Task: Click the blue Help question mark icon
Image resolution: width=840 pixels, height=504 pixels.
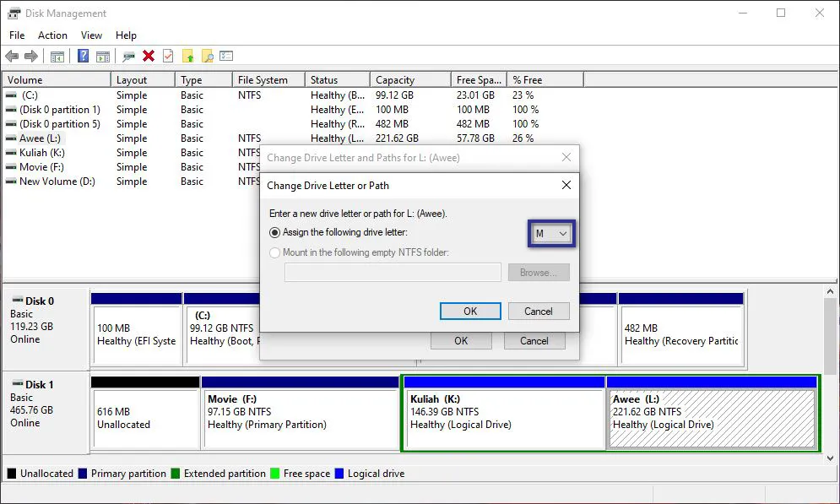Action: point(83,57)
